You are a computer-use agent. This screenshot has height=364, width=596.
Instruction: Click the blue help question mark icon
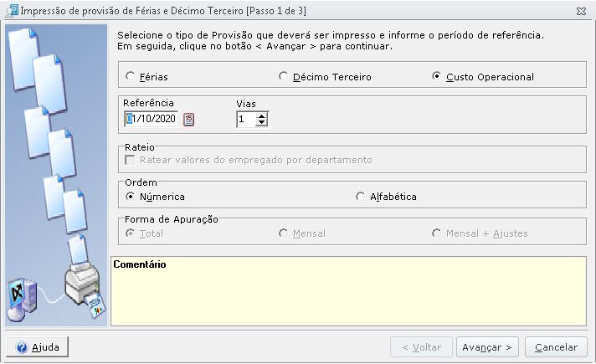tap(22, 347)
